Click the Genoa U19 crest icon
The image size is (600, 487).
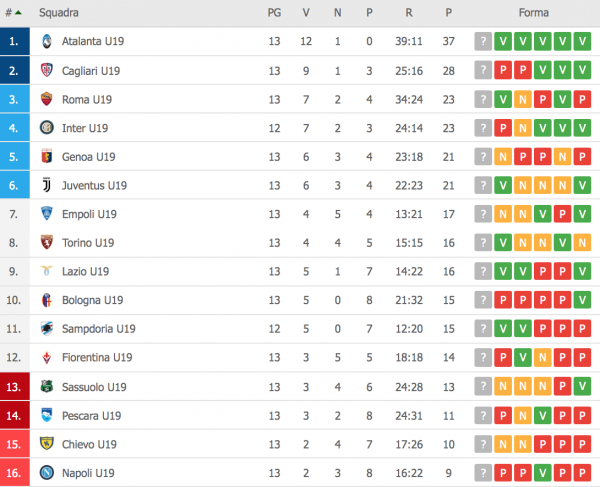pyautogui.click(x=46, y=157)
